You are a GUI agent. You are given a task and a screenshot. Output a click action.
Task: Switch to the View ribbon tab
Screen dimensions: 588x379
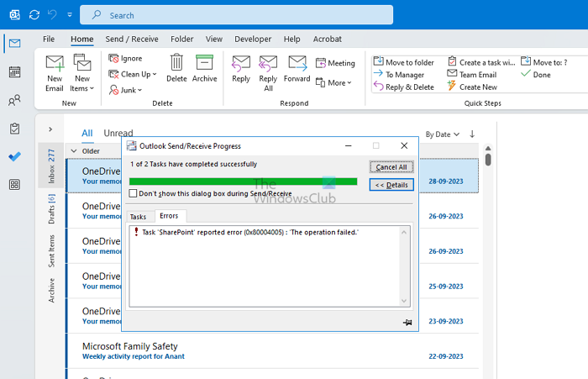[x=213, y=39]
